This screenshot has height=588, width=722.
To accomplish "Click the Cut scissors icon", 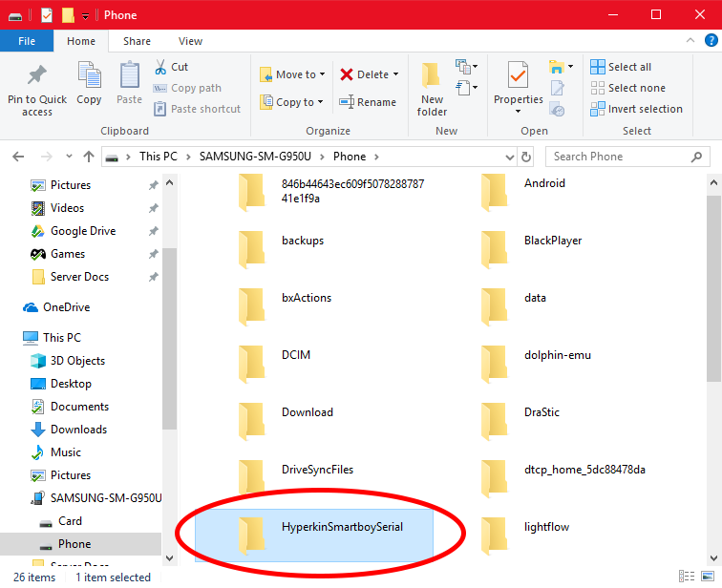I will click(161, 67).
